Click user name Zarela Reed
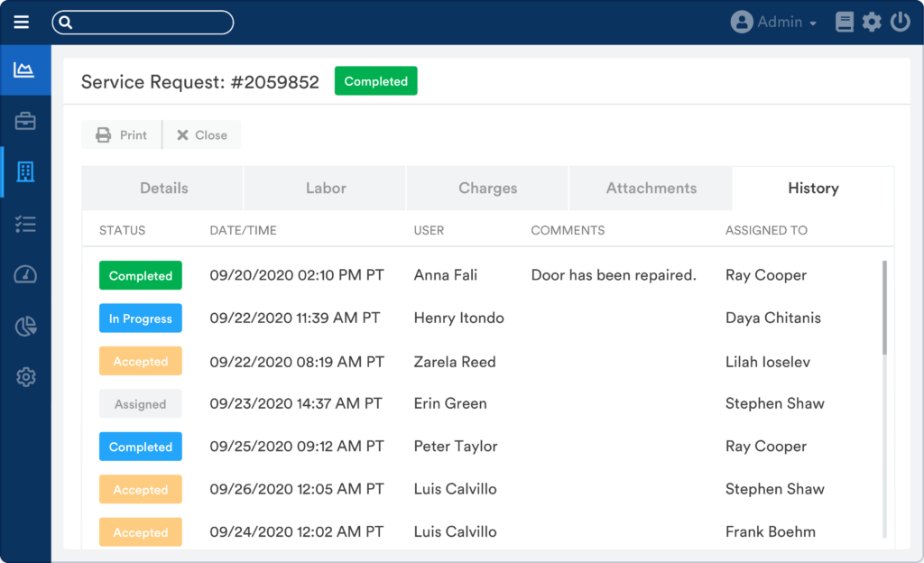 455,362
